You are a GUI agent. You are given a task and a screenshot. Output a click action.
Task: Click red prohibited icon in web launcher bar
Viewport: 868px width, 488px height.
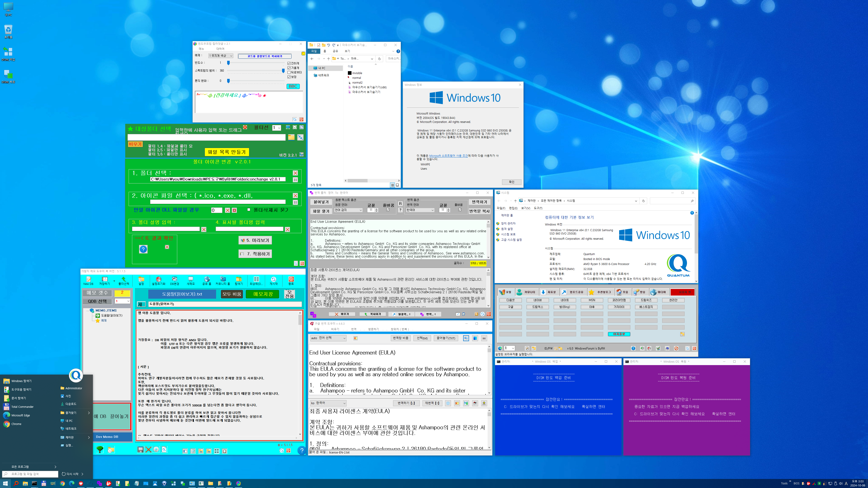pos(676,348)
